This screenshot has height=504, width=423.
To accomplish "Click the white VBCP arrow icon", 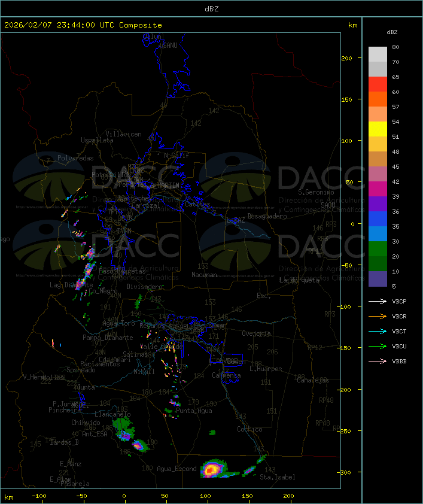I will pyautogui.click(x=378, y=301).
